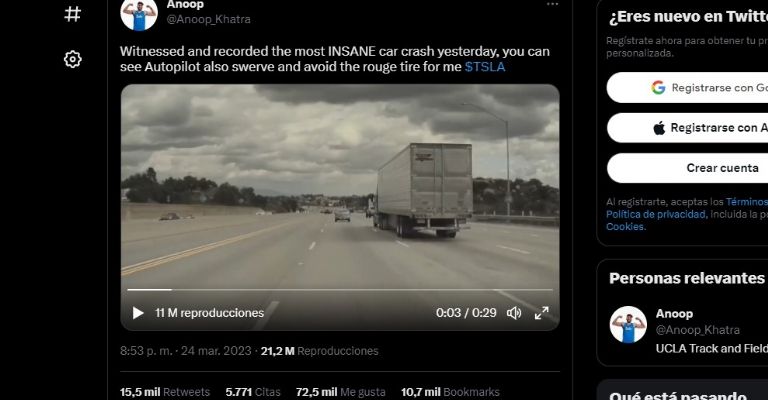Click the Crear cuenta button

tap(687, 168)
